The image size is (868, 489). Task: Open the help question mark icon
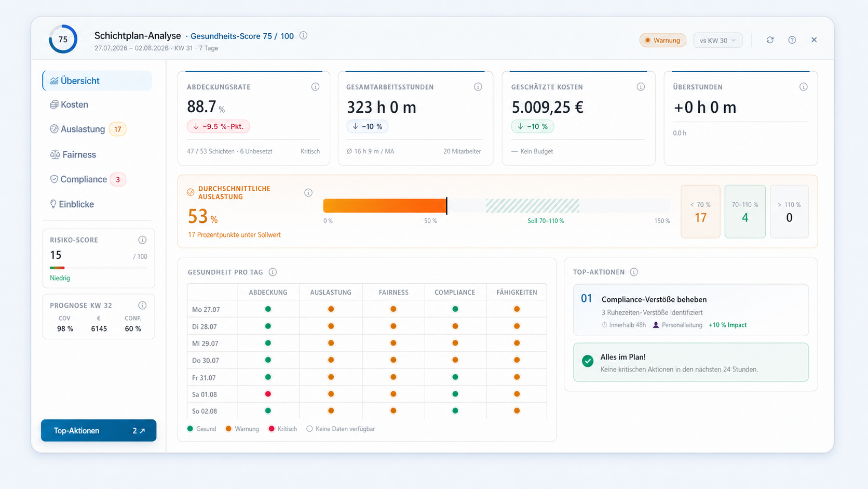[792, 40]
